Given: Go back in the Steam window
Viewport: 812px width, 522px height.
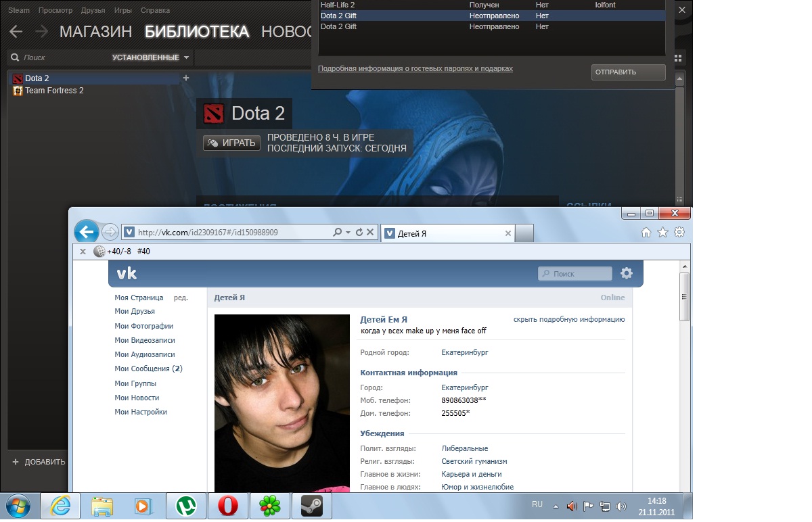Looking at the screenshot, I should [x=16, y=32].
